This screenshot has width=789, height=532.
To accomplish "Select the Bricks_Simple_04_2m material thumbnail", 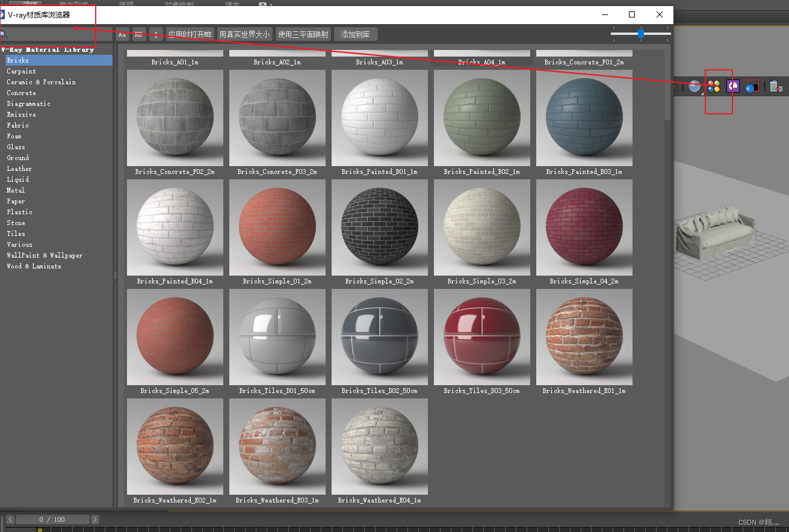I will [x=584, y=227].
